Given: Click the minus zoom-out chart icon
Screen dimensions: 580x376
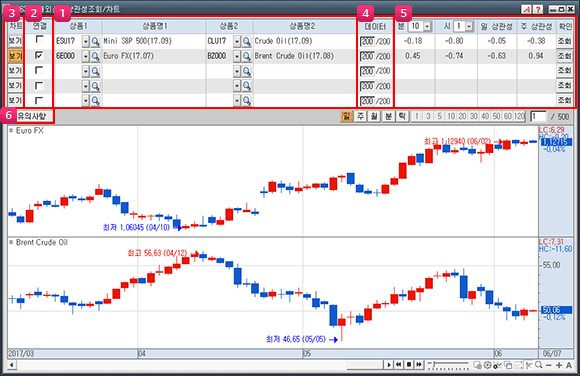Looking at the screenshot, I should 549,365.
